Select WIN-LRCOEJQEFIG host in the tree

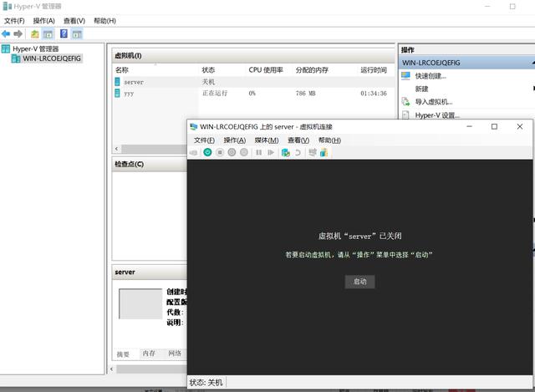(52, 59)
